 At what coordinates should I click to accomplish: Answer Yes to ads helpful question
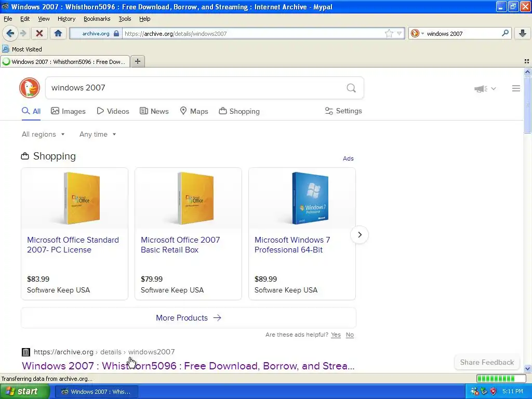[x=336, y=335]
